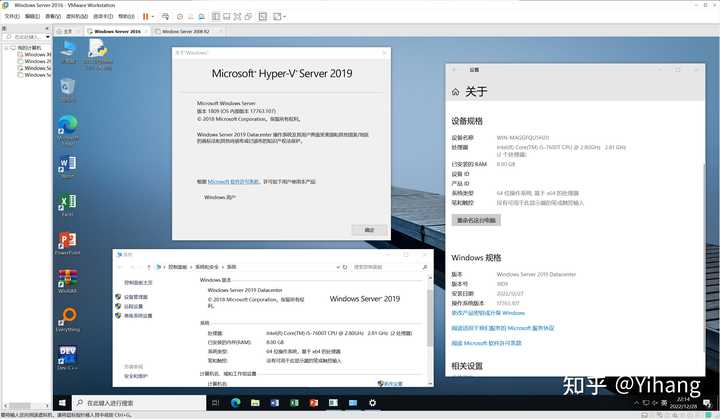
Task: Open the snapshot manager toolbar icon
Action: click(x=202, y=17)
